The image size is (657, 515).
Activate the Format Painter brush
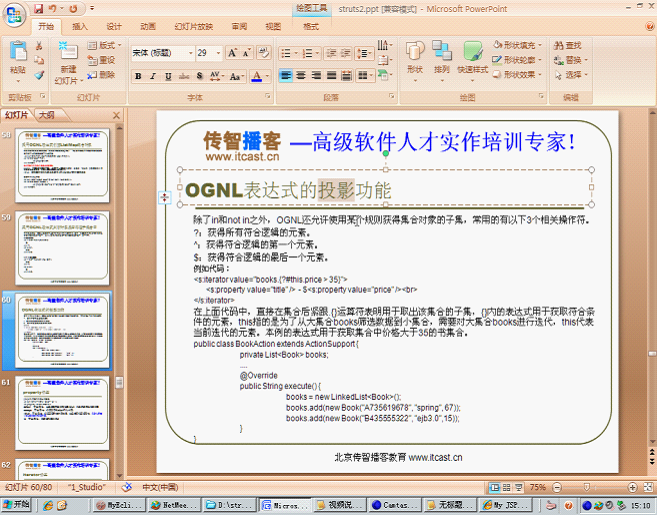pos(39,75)
